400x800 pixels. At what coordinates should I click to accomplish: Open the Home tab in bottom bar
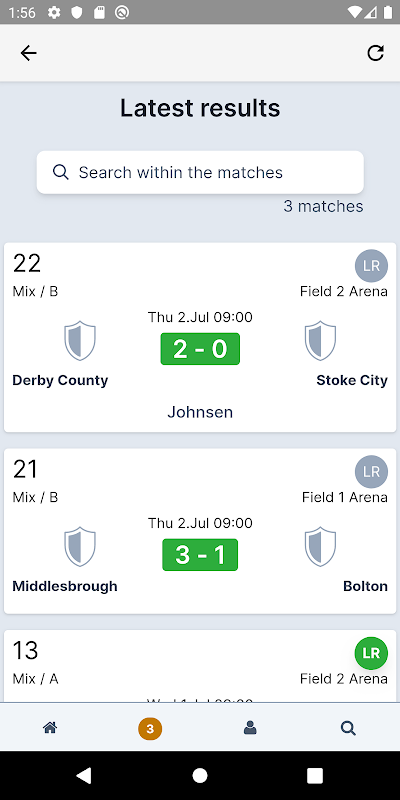[50, 728]
